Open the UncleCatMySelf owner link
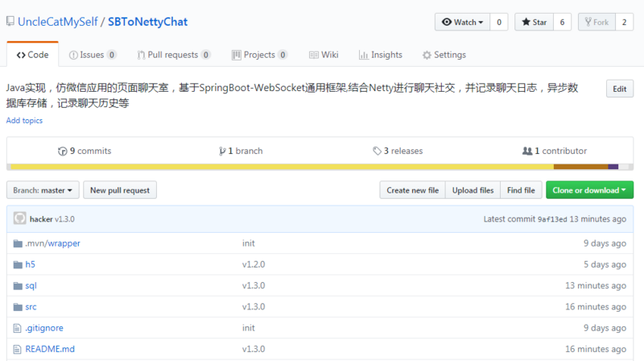This screenshot has height=361, width=644. point(57,22)
